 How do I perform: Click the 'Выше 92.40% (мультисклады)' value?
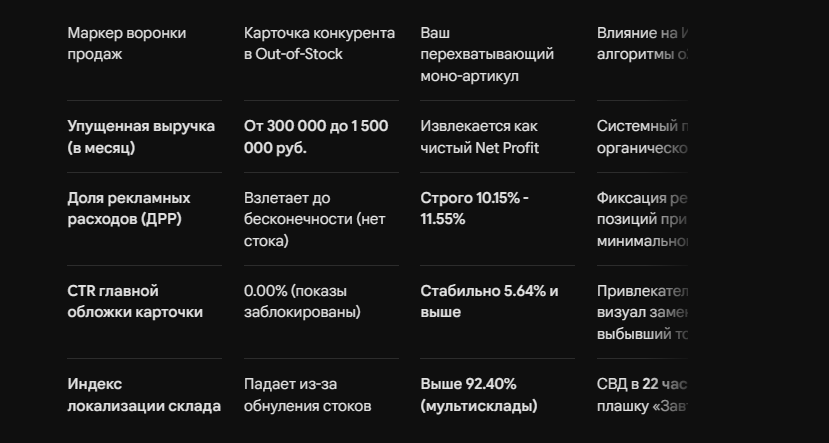[478, 395]
